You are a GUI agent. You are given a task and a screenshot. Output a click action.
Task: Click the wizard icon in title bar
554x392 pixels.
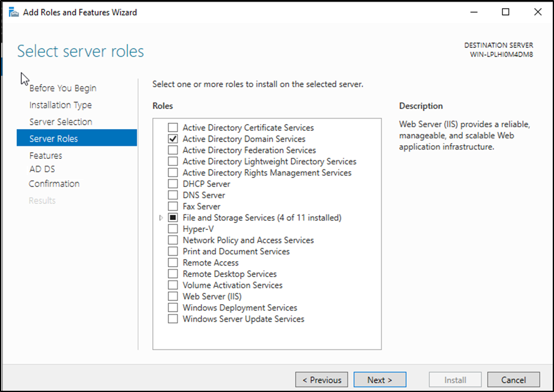(x=12, y=12)
